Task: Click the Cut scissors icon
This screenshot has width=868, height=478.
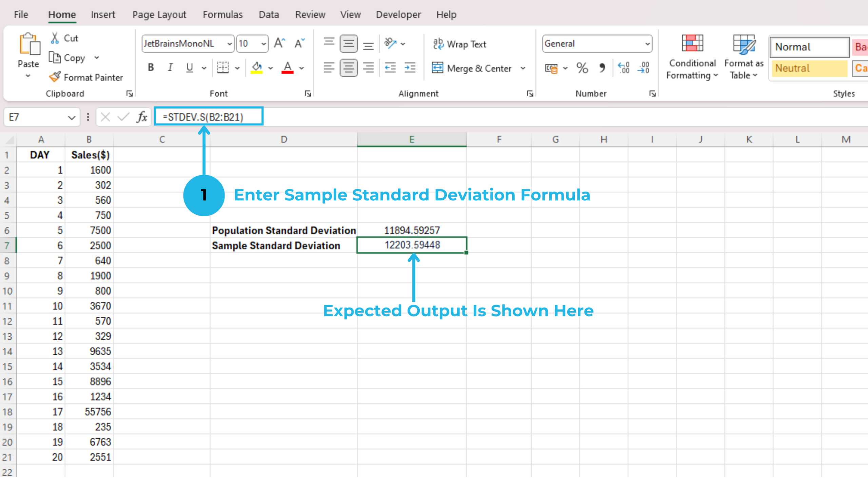Action: [x=55, y=38]
